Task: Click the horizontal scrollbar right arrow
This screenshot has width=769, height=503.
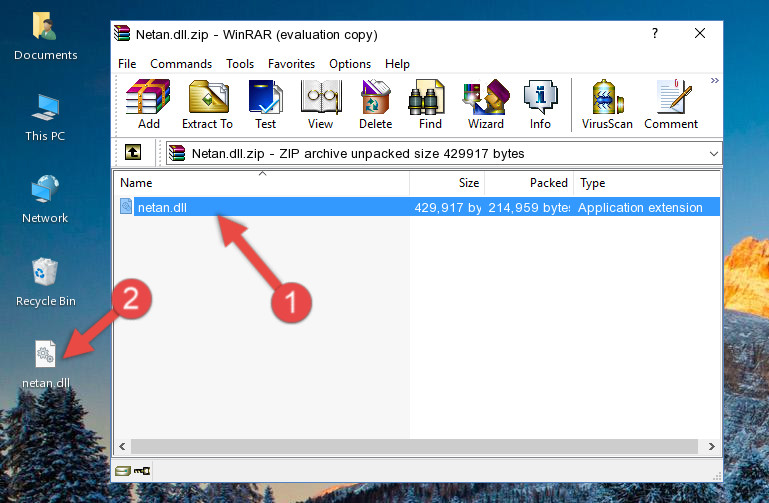Action: [x=712, y=446]
